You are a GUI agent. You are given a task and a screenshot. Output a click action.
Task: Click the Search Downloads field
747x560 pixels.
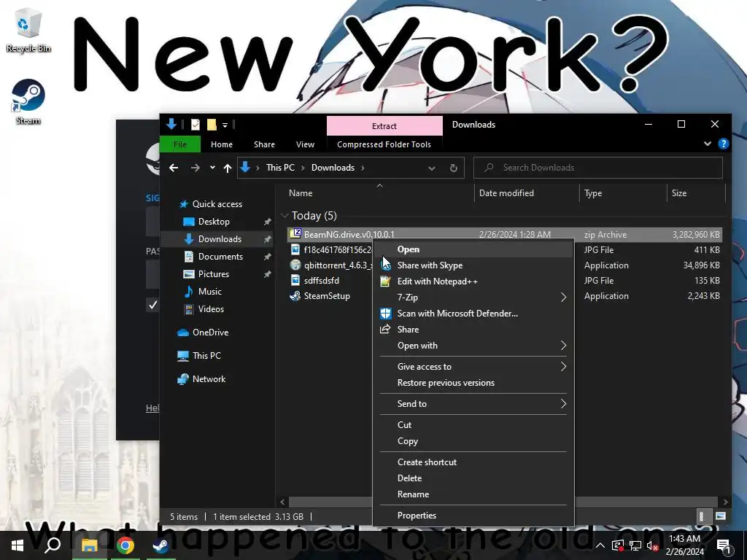[x=598, y=168]
